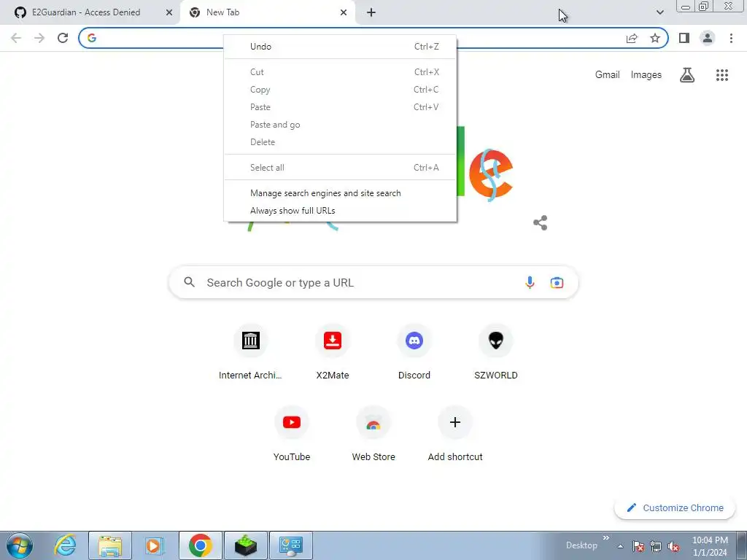Open the Images link
Screen dimensions: 747x560
(x=646, y=75)
